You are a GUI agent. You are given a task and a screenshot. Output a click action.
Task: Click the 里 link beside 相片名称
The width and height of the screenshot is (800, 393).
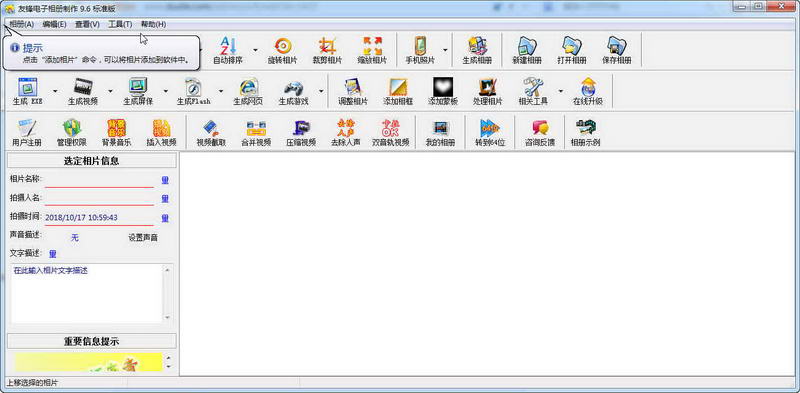click(165, 180)
